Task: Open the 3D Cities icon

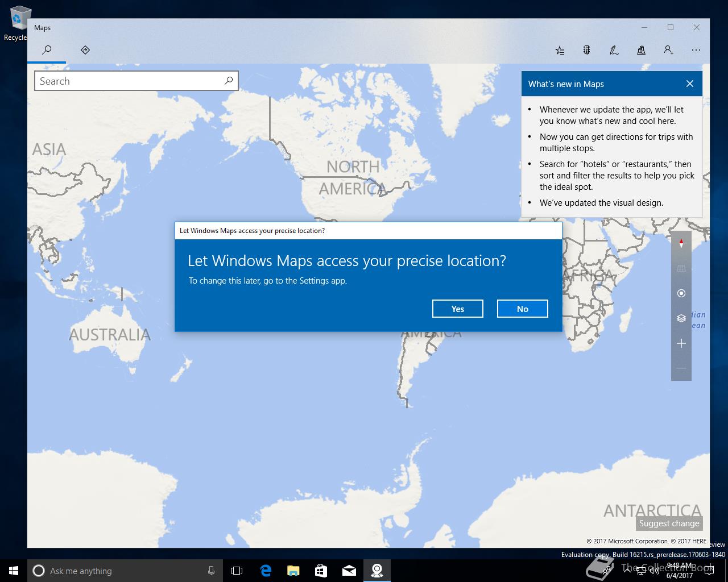Action: click(642, 50)
